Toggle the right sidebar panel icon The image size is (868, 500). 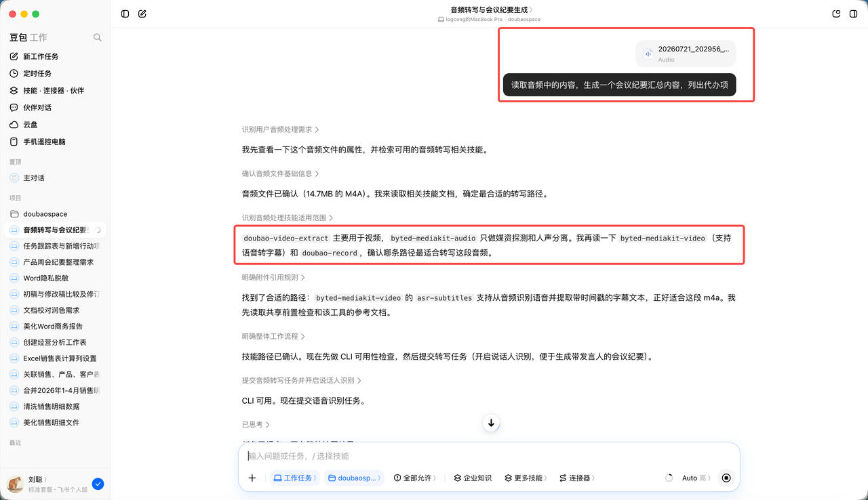pyautogui.click(x=853, y=14)
